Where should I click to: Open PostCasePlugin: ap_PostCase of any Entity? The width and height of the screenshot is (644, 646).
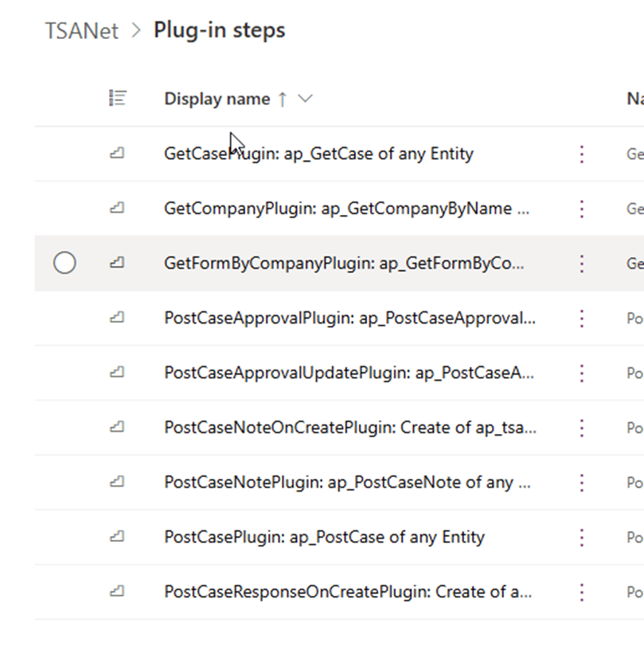[x=324, y=538]
